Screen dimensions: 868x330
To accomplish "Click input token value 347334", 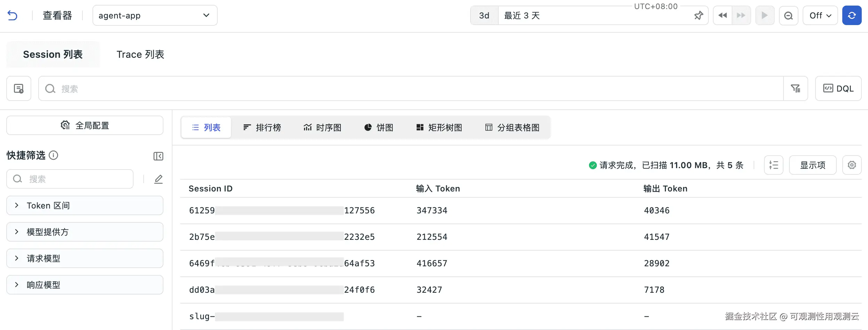I will coord(432,211).
